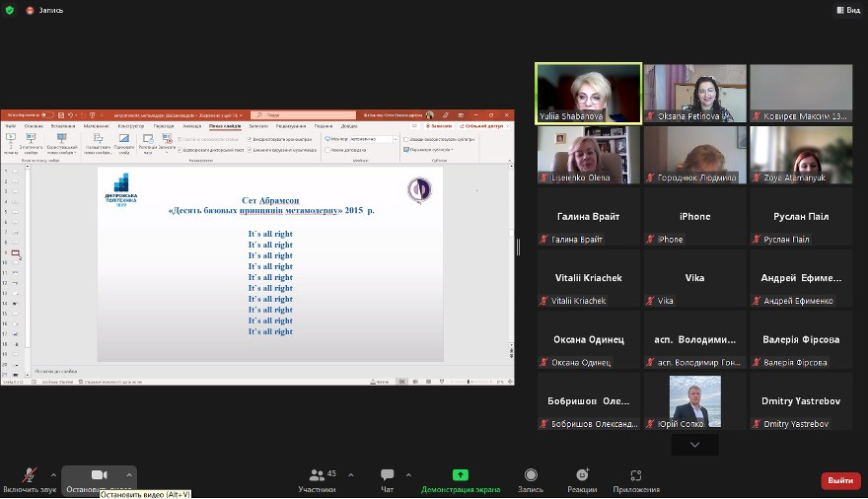
Task: Switch to normal view icon in status bar
Action: coord(401,382)
